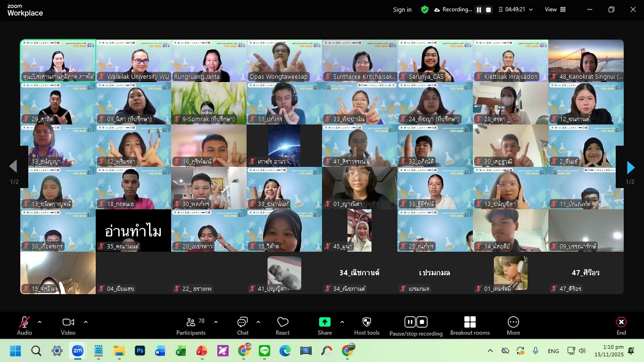Open the Chat panel

pyautogui.click(x=243, y=326)
